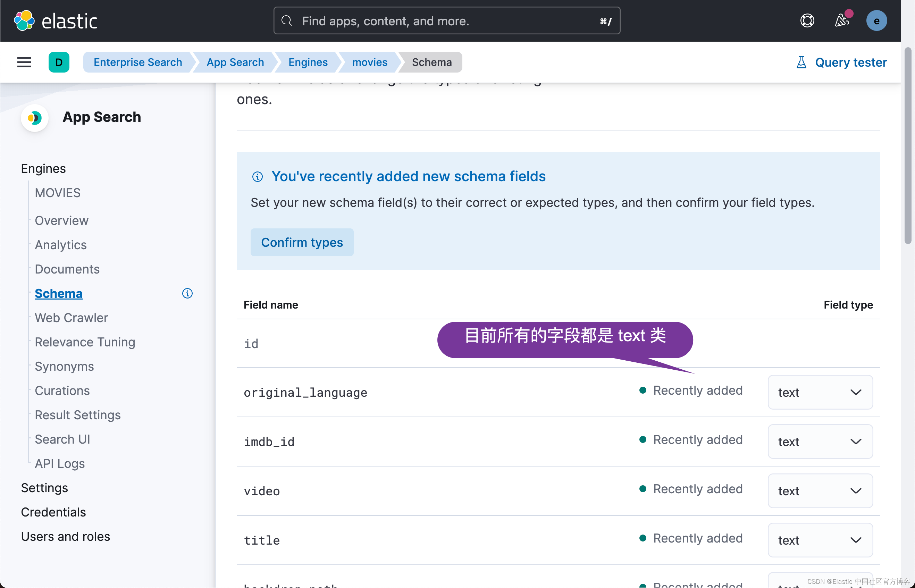The height and width of the screenshot is (588, 915).
Task: Click the Confirm types button
Action: pos(302,242)
